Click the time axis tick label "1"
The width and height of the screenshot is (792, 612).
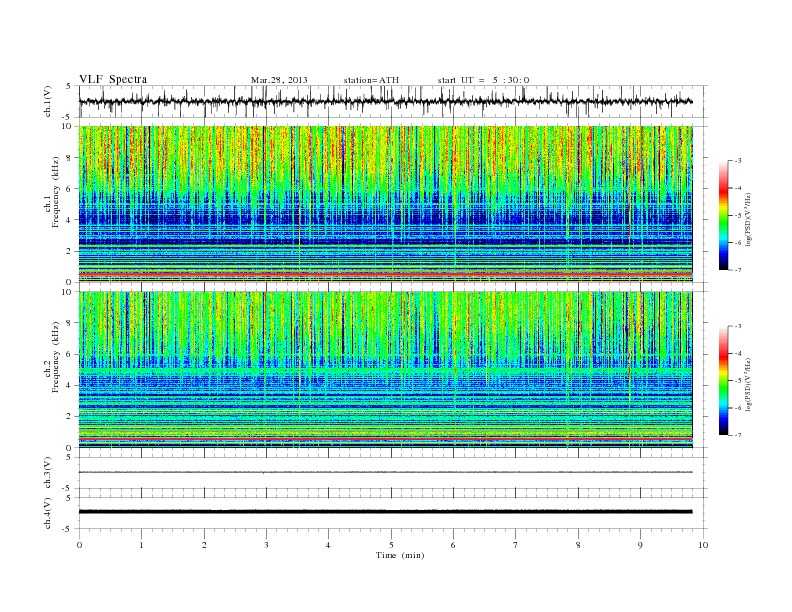tap(141, 545)
